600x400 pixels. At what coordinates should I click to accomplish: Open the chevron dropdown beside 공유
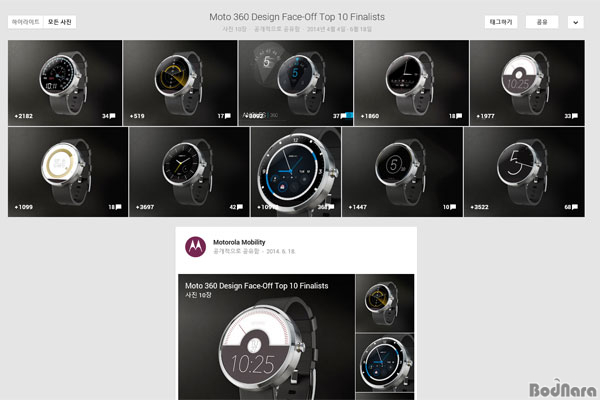tap(576, 22)
